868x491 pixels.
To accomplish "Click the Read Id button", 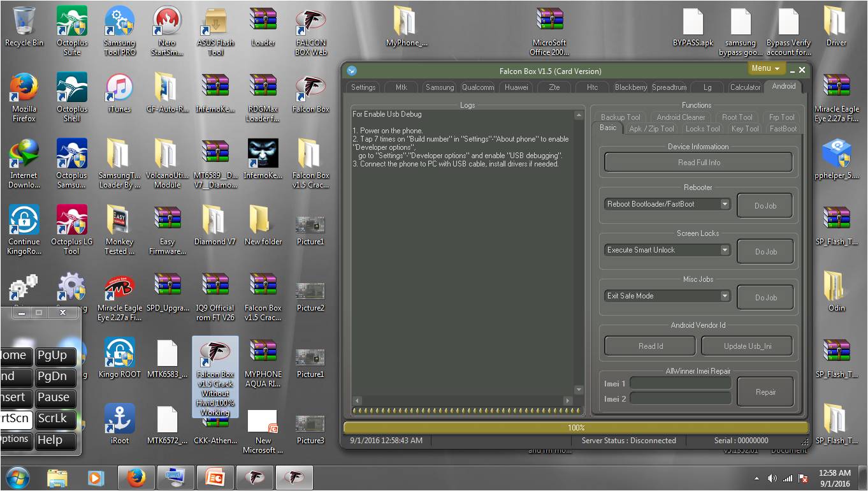I will tap(651, 346).
